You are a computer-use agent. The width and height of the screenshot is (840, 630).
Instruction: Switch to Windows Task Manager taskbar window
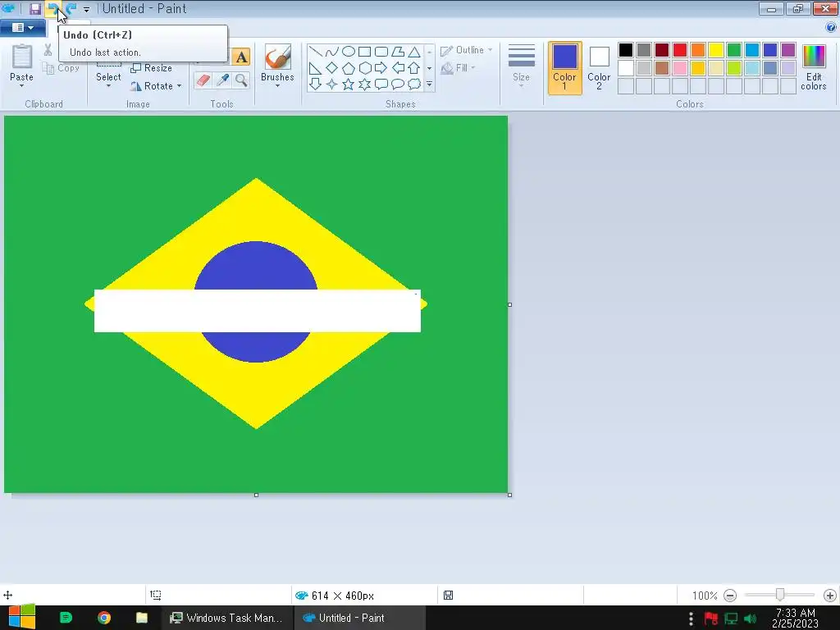point(226,618)
